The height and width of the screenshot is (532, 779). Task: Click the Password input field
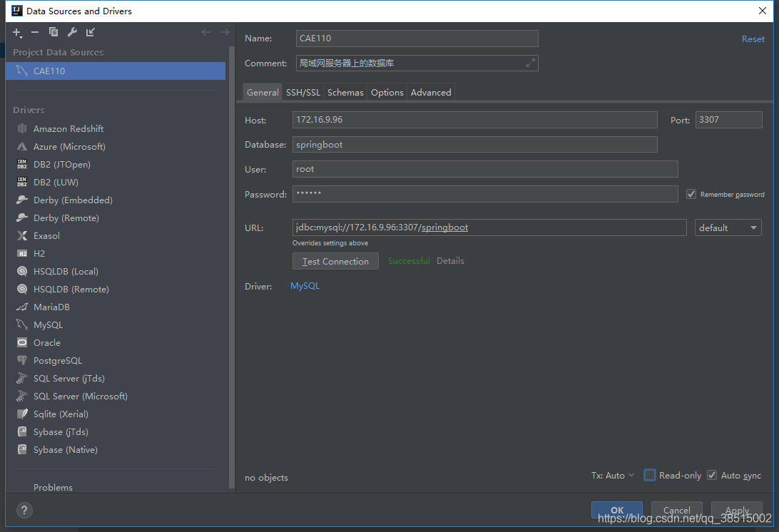point(485,194)
